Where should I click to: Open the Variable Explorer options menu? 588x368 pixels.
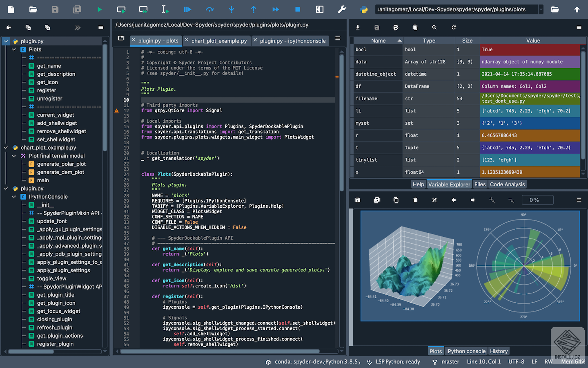pos(579,27)
